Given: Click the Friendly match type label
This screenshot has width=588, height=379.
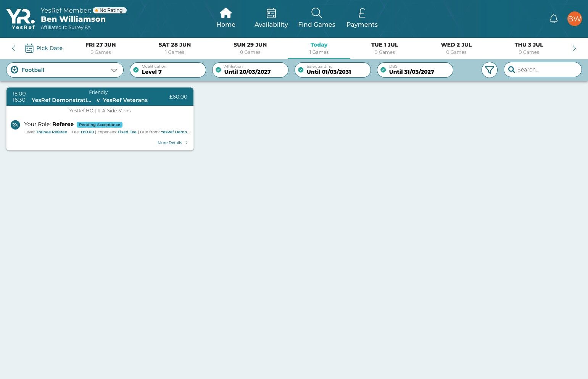Looking at the screenshot, I should [x=98, y=92].
